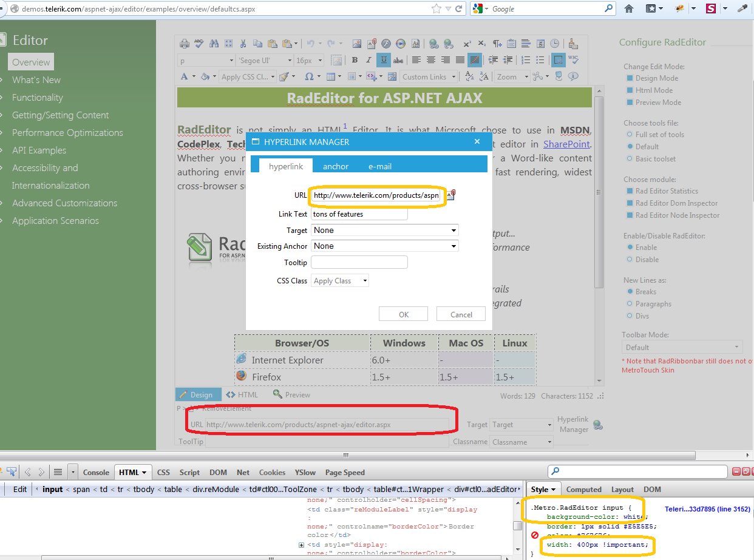Align text center icon
Viewport: 754px width, 560px height.
pos(430,60)
